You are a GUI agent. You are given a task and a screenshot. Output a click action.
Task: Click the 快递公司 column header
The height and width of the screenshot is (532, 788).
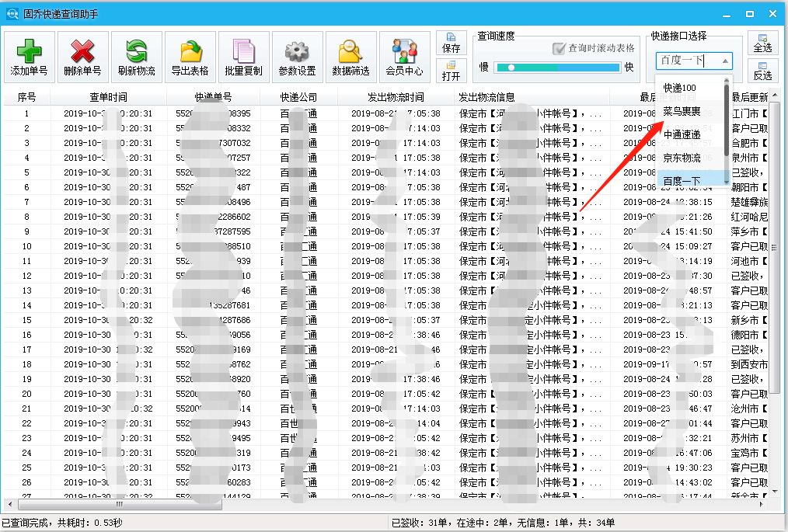pyautogui.click(x=298, y=97)
